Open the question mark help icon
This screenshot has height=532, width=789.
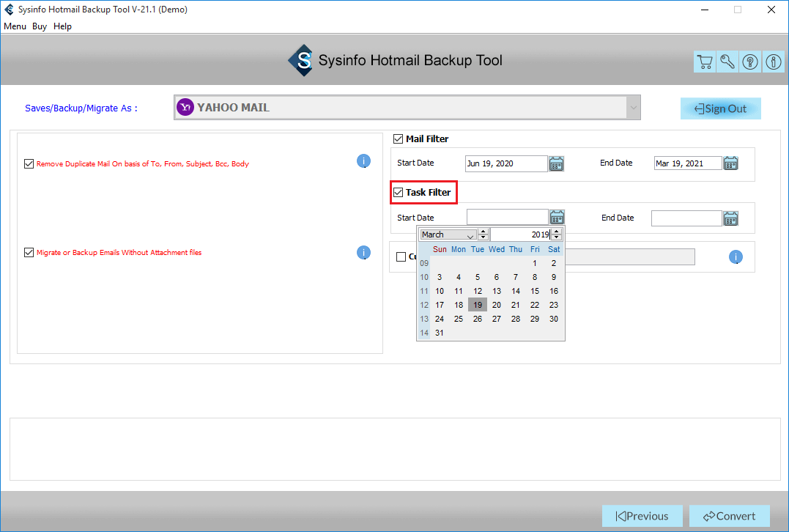pyautogui.click(x=750, y=62)
